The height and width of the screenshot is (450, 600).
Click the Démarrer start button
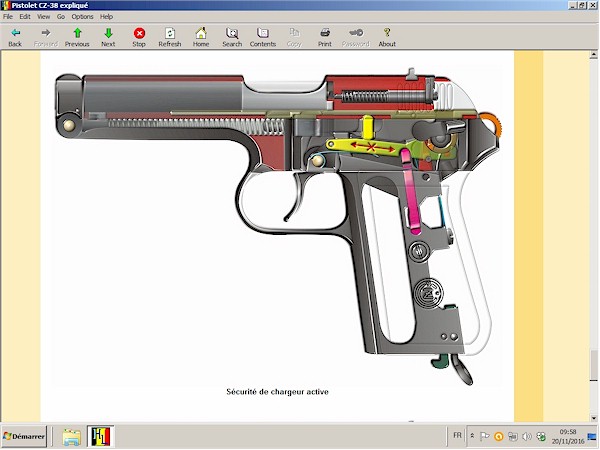tap(24, 436)
